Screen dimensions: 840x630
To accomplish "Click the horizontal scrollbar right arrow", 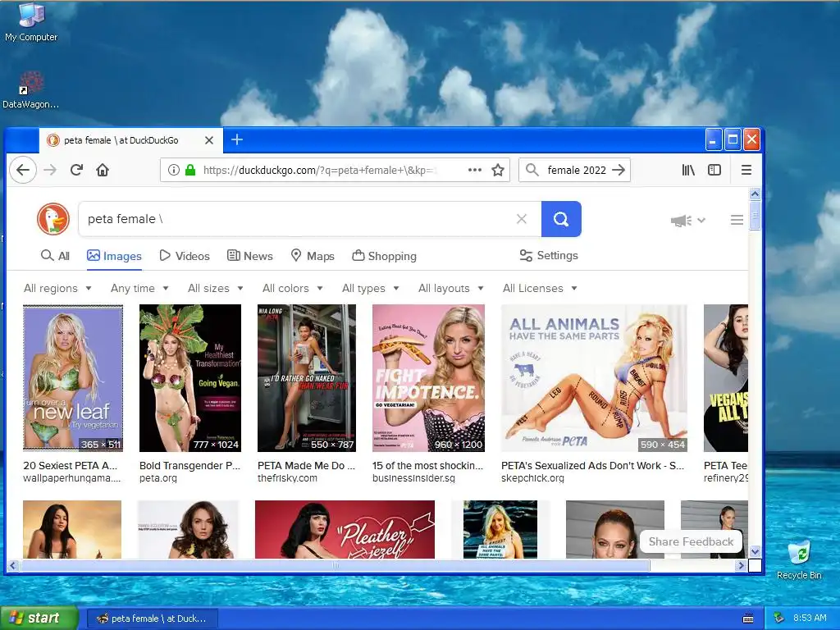I will coord(741,565).
